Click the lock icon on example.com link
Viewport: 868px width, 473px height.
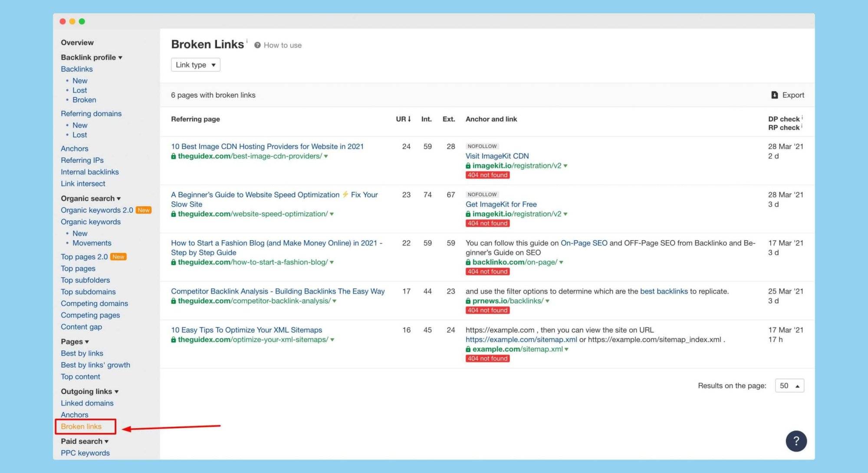468,349
